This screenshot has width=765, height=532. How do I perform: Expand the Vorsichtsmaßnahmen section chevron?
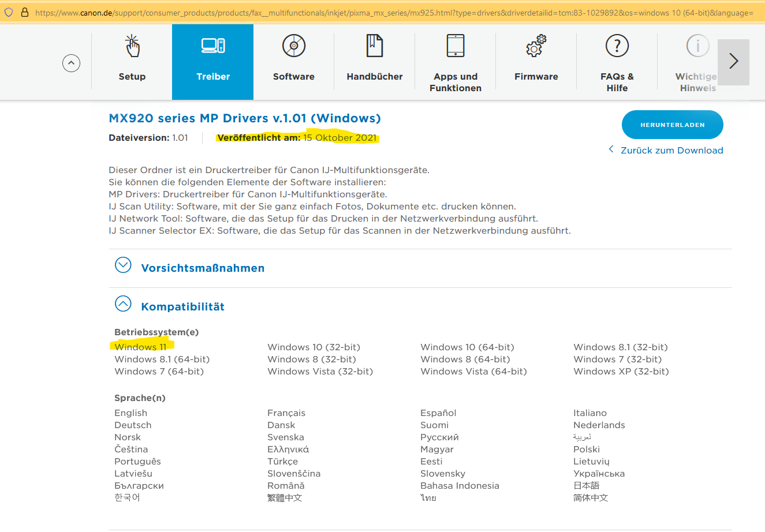(x=123, y=265)
